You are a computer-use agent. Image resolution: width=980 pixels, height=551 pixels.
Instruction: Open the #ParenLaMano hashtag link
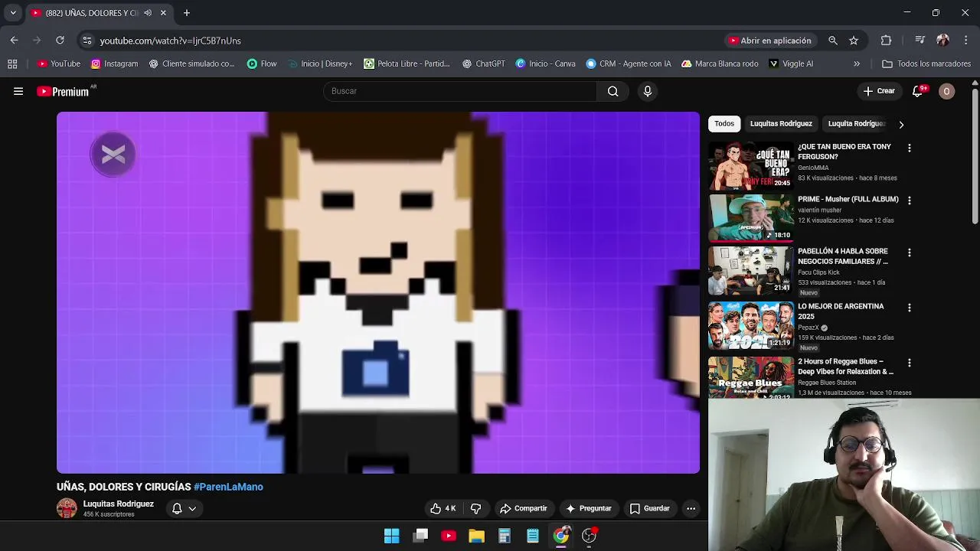(x=228, y=487)
